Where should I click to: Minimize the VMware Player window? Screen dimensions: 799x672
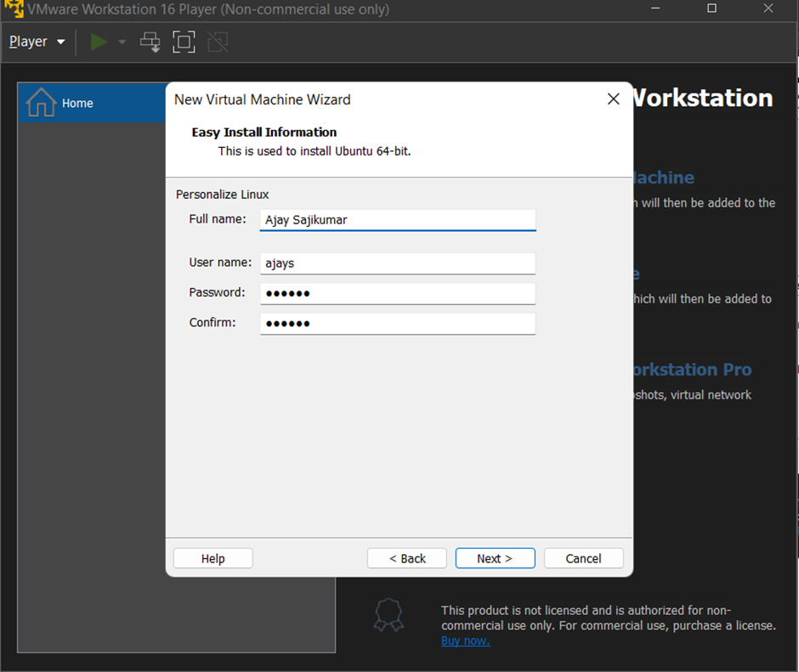(x=655, y=8)
